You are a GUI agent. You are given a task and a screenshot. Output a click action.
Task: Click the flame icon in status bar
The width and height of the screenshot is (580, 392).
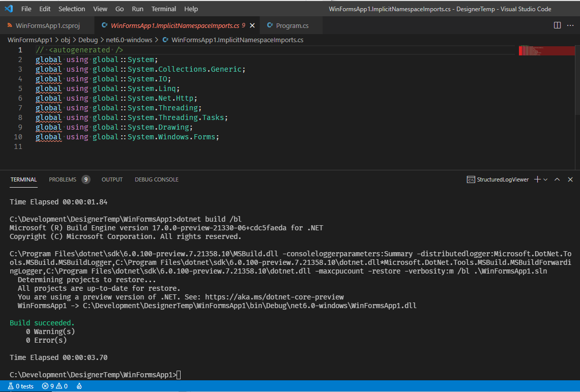79,386
